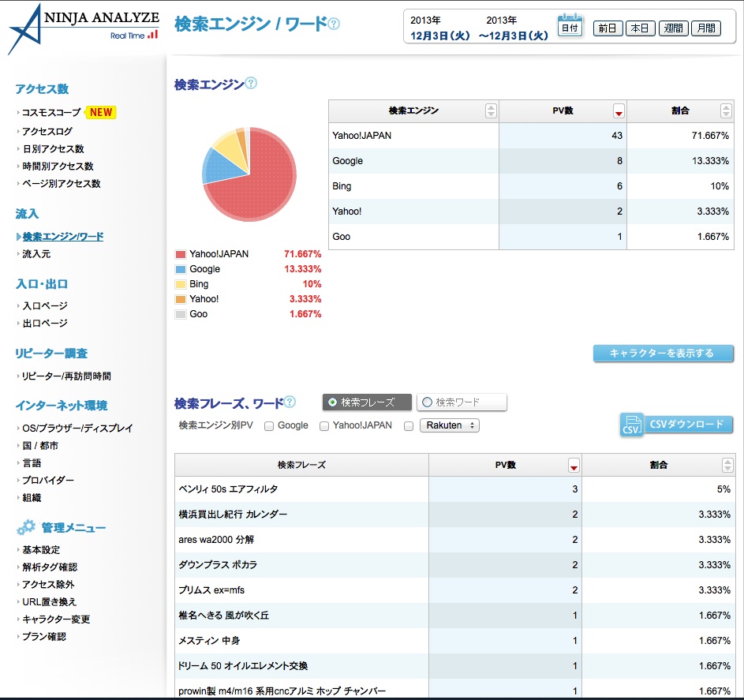Viewport: 744px width, 700px height.
Task: Switch range to 週間
Action: [x=673, y=28]
